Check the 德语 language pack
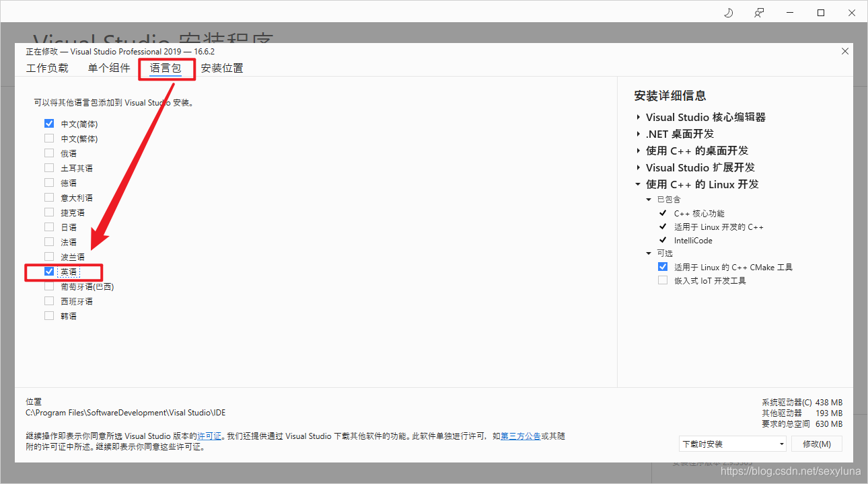The height and width of the screenshot is (484, 868). [48, 182]
